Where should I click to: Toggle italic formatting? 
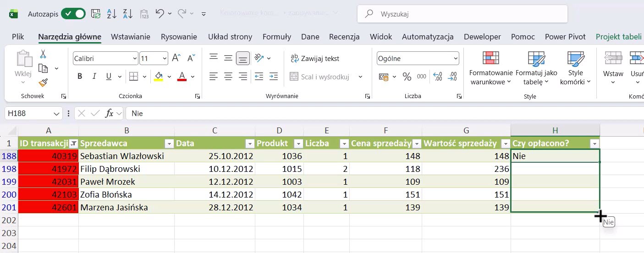[94, 77]
